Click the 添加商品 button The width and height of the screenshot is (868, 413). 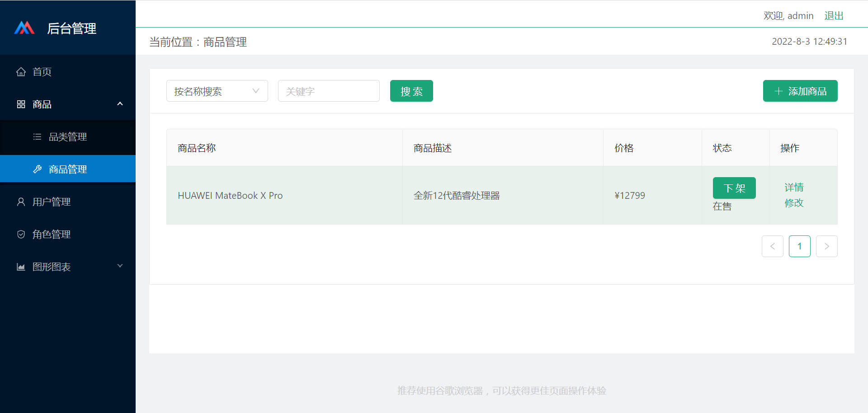pos(800,91)
